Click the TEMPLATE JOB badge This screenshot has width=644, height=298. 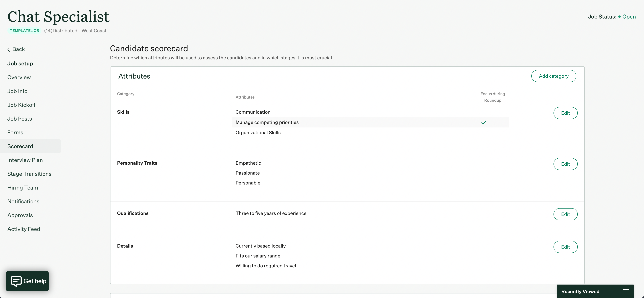(24, 31)
